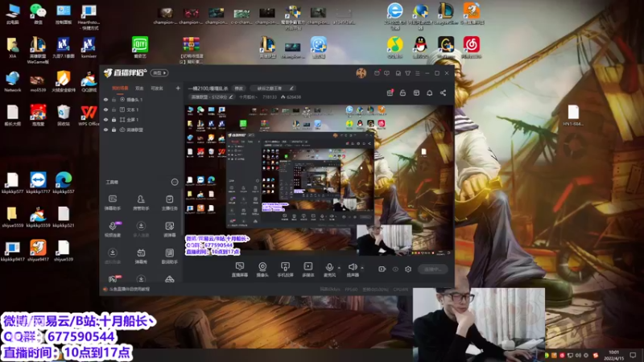Expand the speaker options arrow

[x=362, y=268]
